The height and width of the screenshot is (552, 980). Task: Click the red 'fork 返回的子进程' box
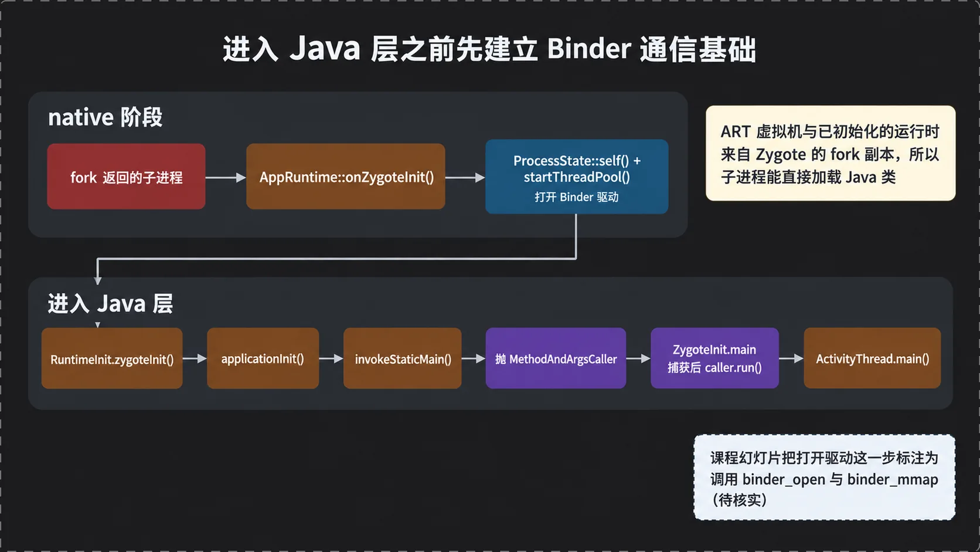coord(126,177)
